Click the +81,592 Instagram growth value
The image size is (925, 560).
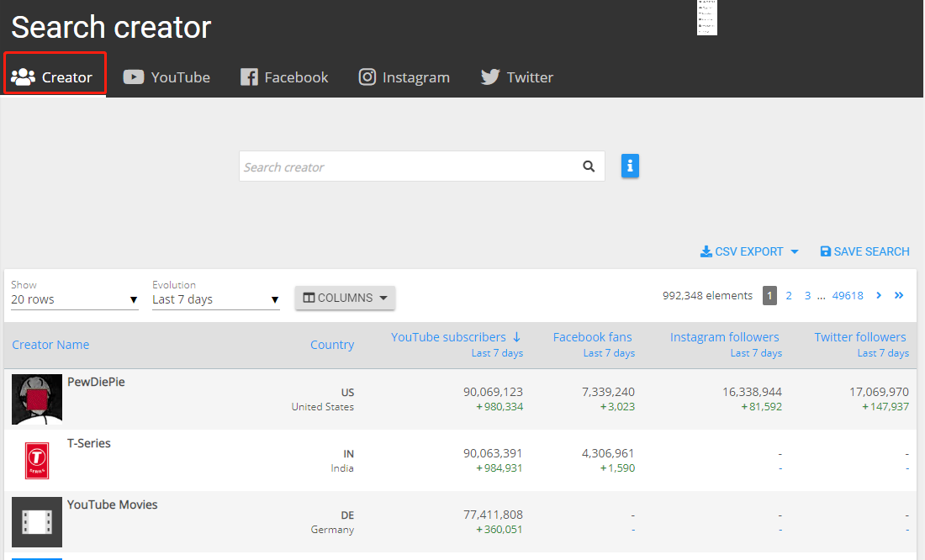point(762,407)
